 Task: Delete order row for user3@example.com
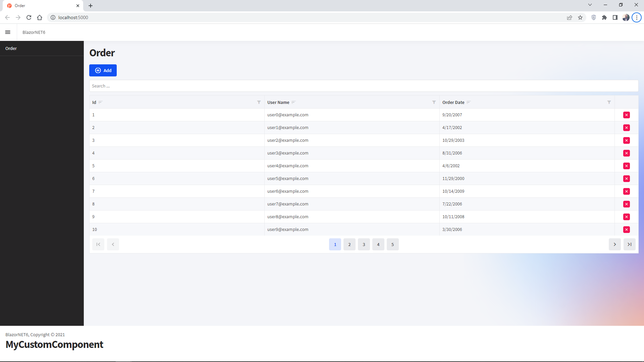tap(626, 153)
